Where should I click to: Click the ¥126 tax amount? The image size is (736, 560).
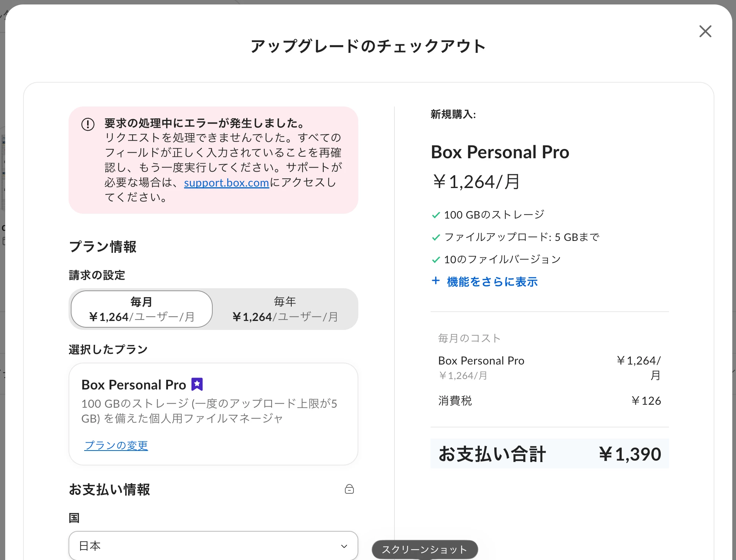click(646, 401)
